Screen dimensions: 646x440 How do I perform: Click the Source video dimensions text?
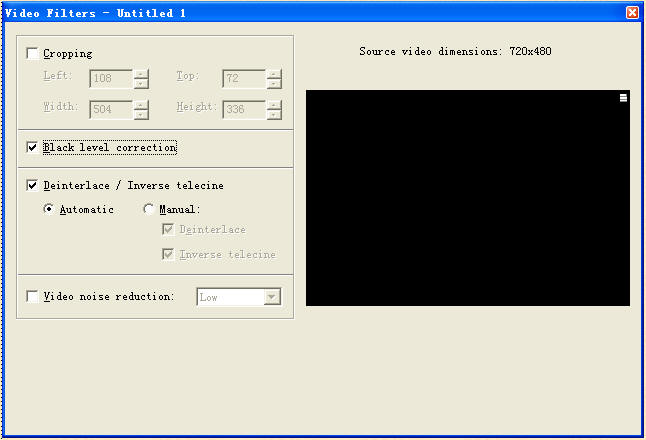455,51
